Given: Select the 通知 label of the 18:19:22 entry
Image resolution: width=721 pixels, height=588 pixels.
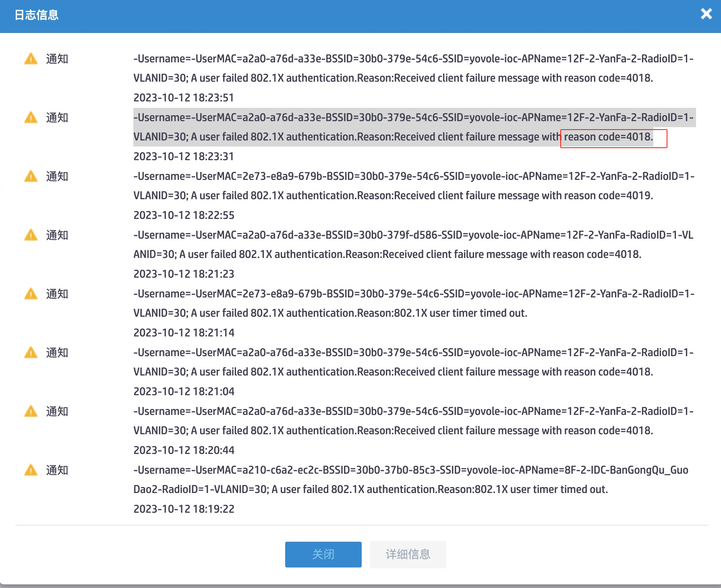Looking at the screenshot, I should click(57, 470).
